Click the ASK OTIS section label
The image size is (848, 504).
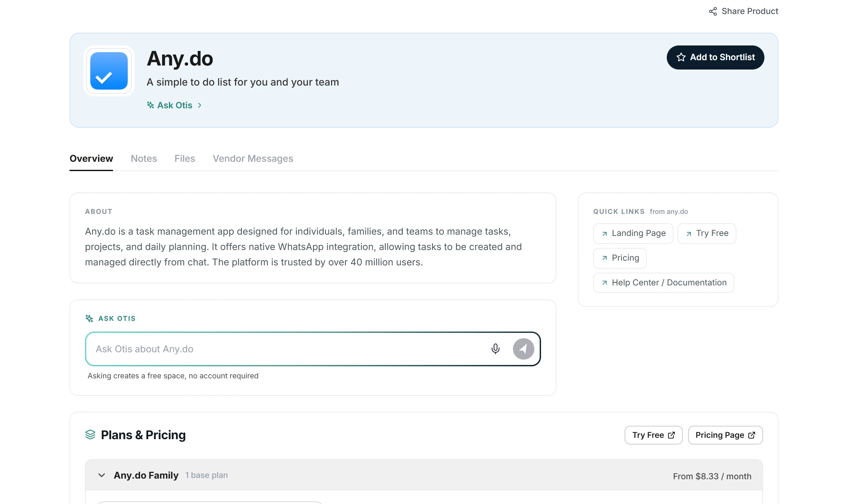(117, 319)
